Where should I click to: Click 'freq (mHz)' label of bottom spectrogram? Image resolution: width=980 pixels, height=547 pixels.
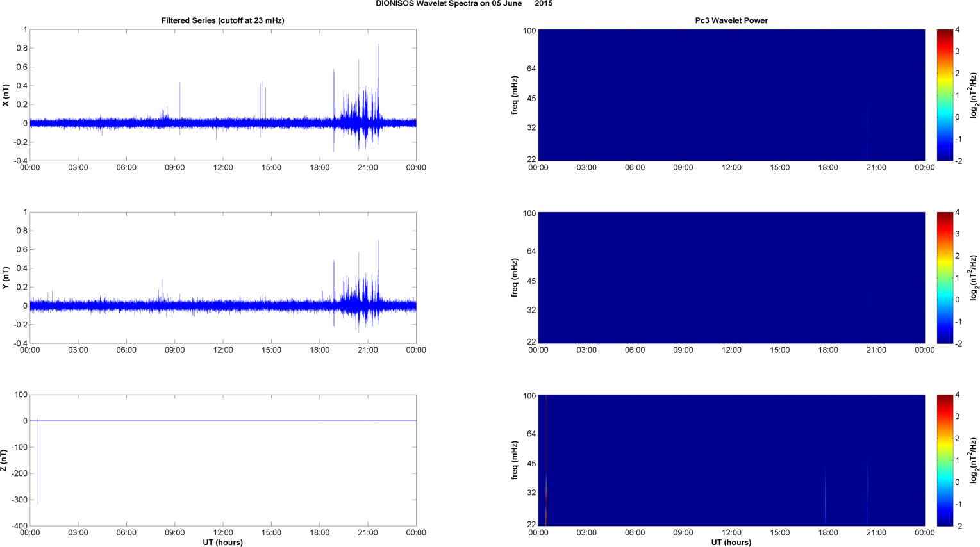coord(515,460)
